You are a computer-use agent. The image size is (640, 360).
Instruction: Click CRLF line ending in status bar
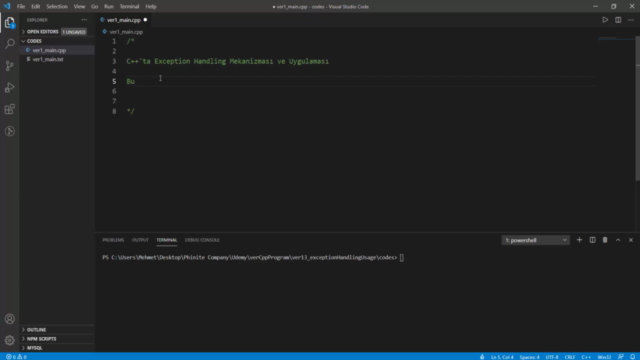pos(570,357)
